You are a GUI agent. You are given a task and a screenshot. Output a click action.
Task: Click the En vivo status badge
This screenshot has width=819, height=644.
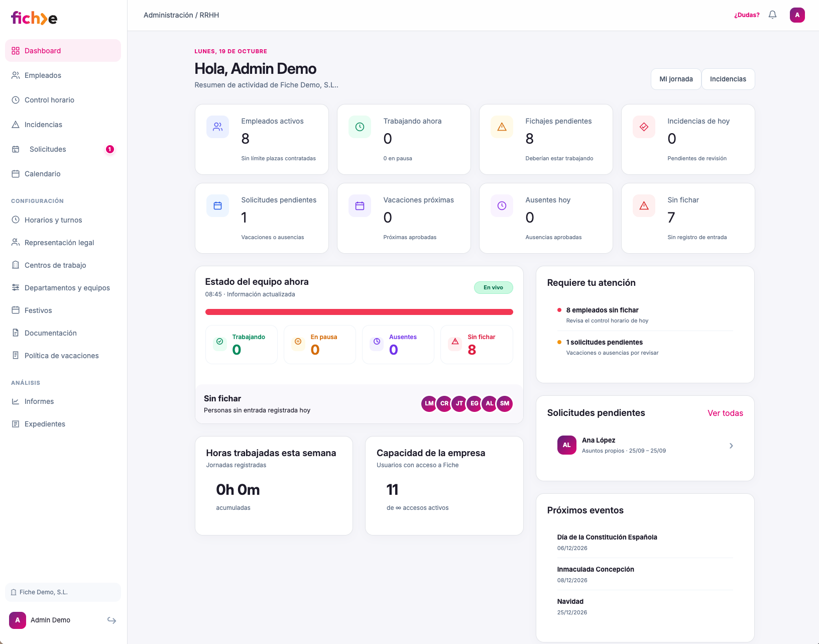(x=493, y=287)
